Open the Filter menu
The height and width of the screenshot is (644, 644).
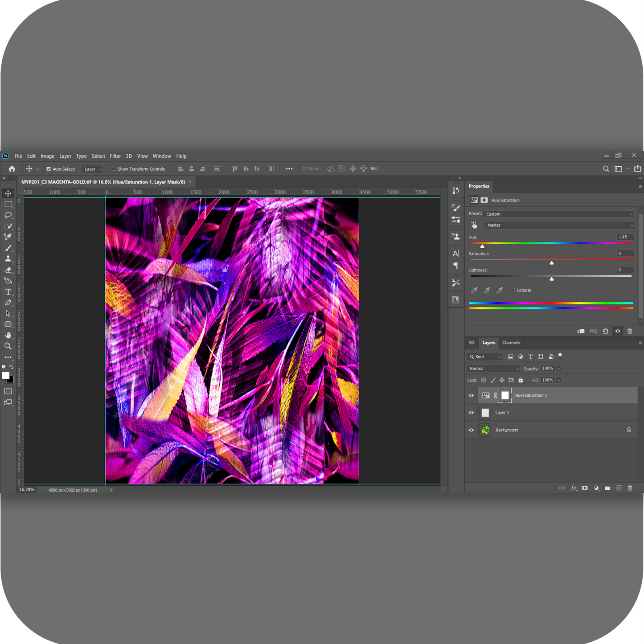point(115,156)
